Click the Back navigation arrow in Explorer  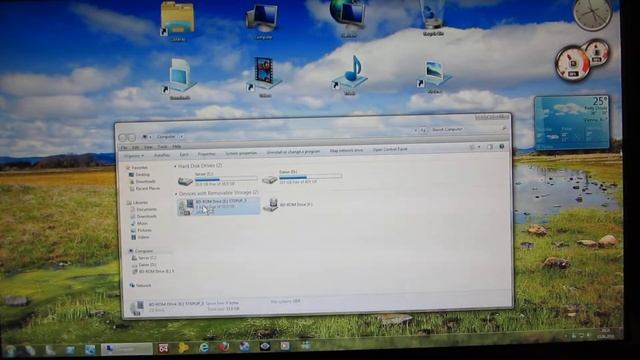pyautogui.click(x=123, y=138)
